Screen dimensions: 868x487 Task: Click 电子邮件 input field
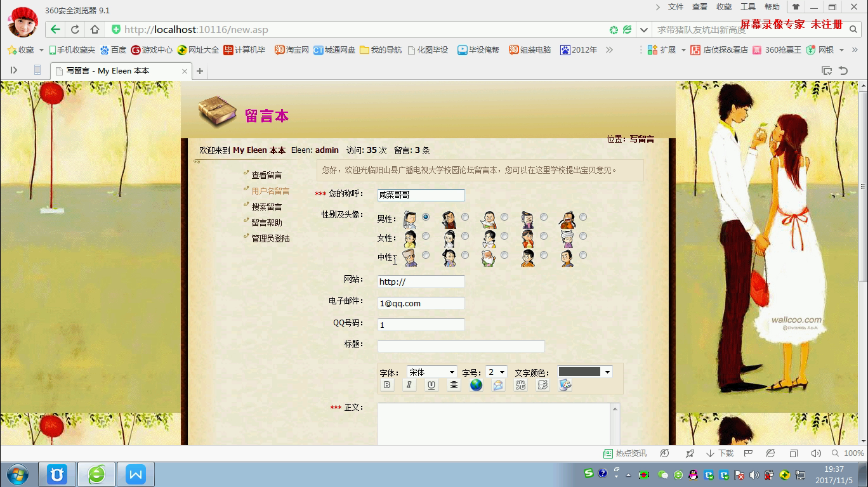[421, 304]
